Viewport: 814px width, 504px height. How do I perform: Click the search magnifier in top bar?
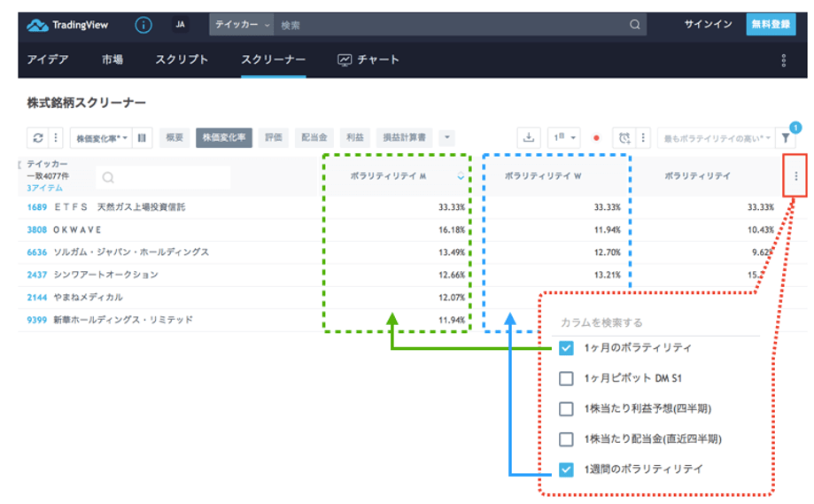634,25
